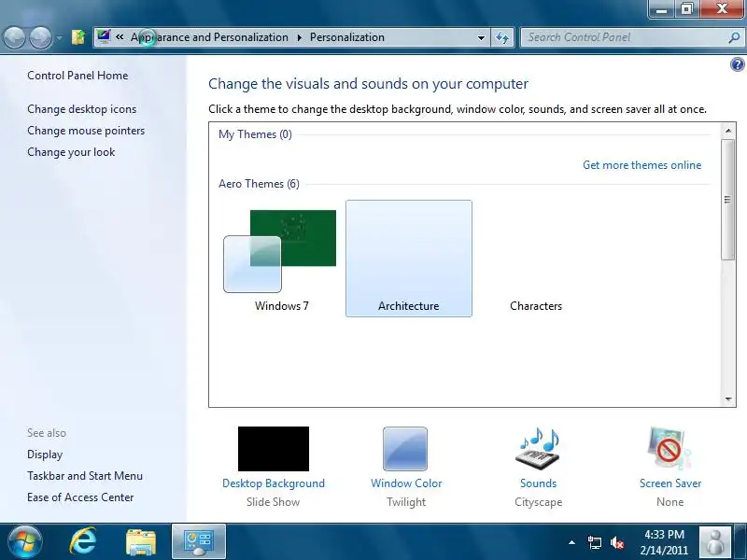Refresh the Control Panel page
The image size is (747, 560).
click(502, 37)
